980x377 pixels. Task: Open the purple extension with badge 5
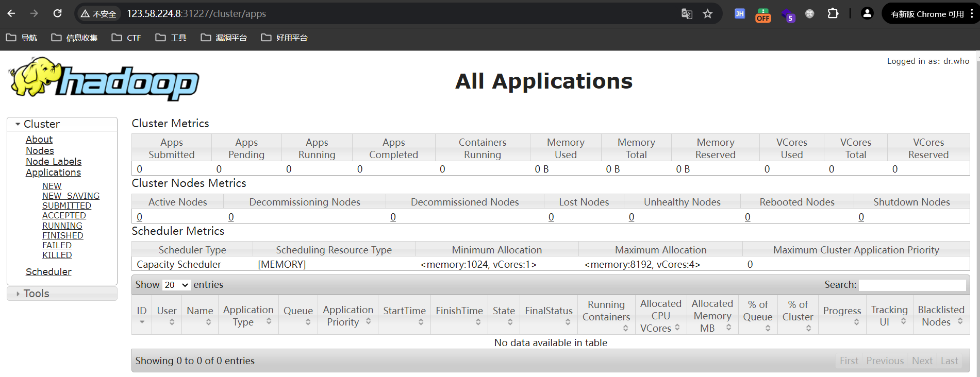tap(788, 15)
